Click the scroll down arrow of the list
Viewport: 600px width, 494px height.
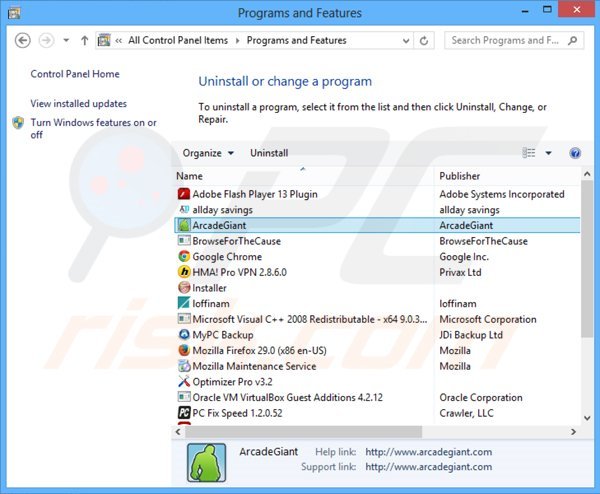[x=587, y=418]
